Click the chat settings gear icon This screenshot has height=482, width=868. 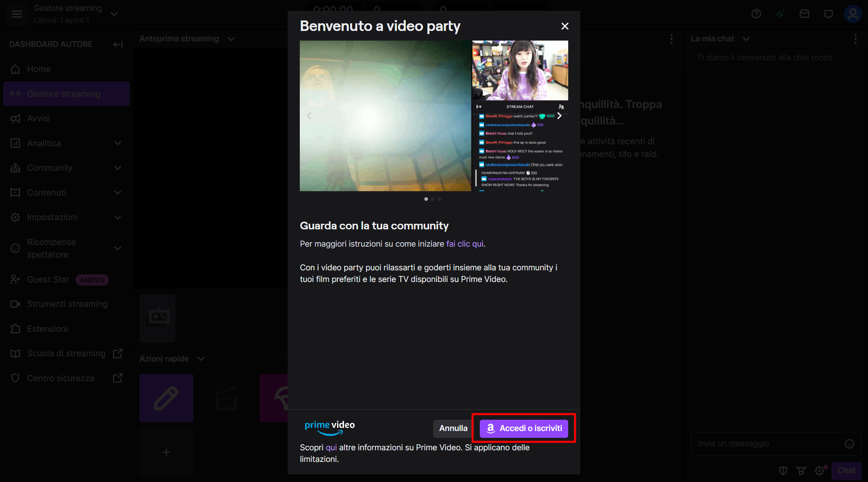point(819,470)
